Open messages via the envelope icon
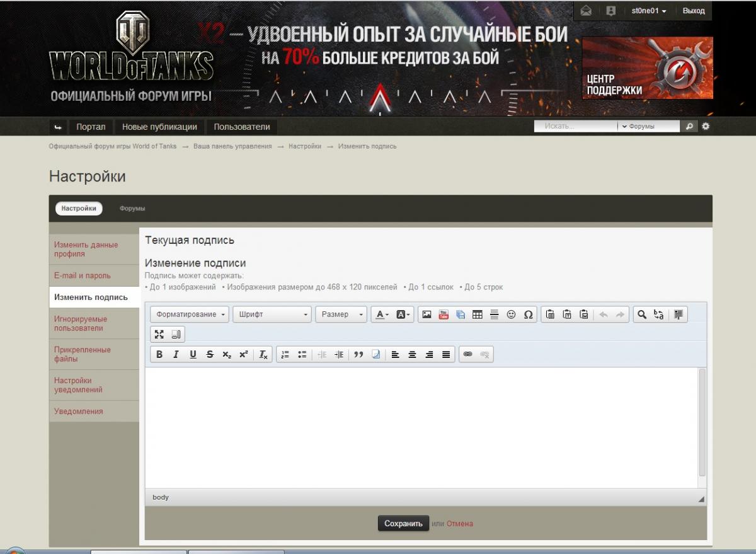756x554 pixels. click(x=586, y=11)
